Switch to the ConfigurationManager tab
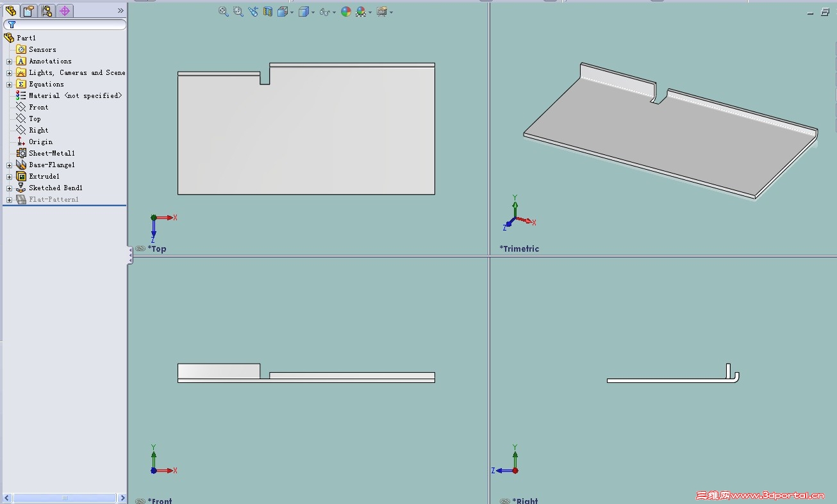The height and width of the screenshot is (504, 837). pos(47,11)
